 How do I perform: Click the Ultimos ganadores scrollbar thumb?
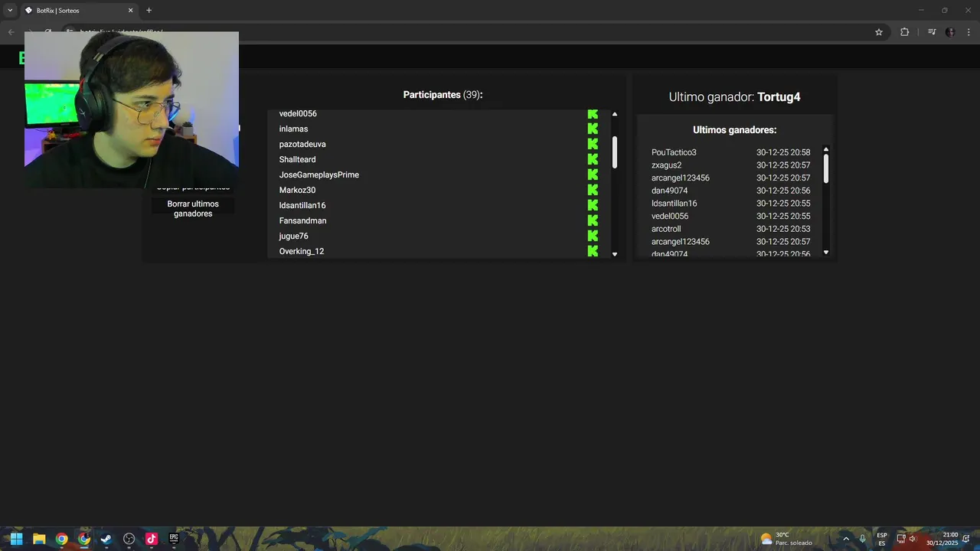pyautogui.click(x=826, y=168)
